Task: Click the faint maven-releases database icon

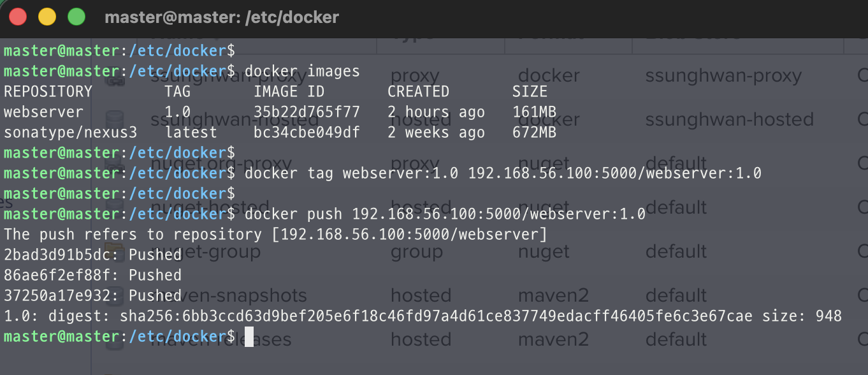Action: pyautogui.click(x=115, y=339)
